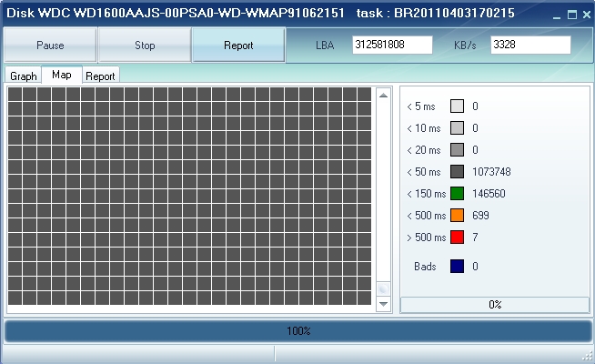The width and height of the screenshot is (595, 364).
Task: Click the 100% scan progress bar
Action: click(x=297, y=330)
